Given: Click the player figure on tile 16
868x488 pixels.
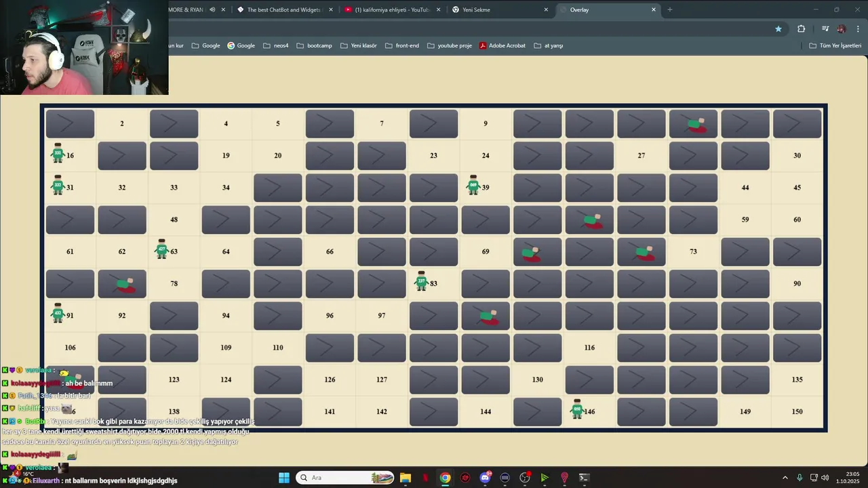Looking at the screenshot, I should click(x=58, y=153).
